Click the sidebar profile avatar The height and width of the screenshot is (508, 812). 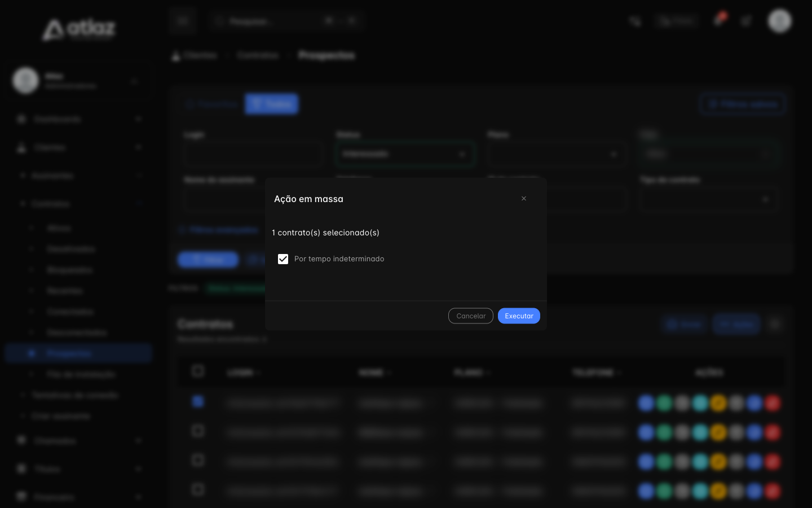[x=25, y=80]
